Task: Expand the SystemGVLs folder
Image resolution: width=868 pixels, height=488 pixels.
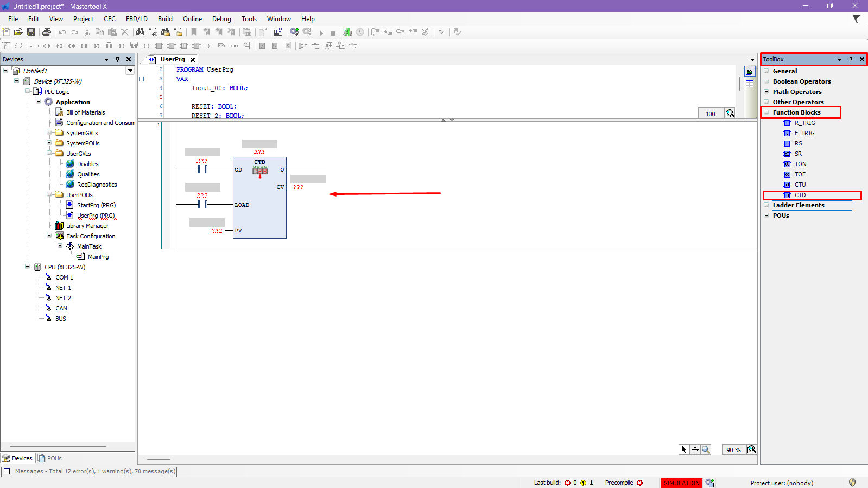Action: (x=49, y=133)
